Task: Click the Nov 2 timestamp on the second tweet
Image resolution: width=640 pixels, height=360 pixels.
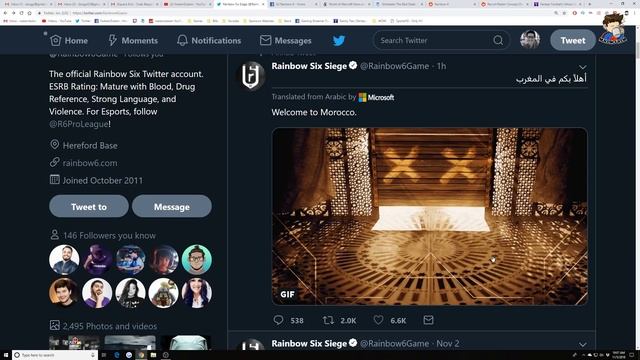Action: [448, 344]
